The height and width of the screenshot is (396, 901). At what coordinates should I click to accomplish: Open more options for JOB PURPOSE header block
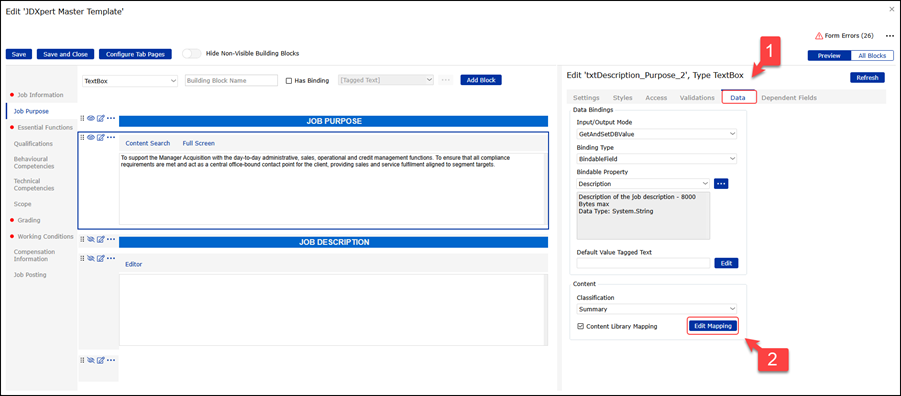coord(111,118)
